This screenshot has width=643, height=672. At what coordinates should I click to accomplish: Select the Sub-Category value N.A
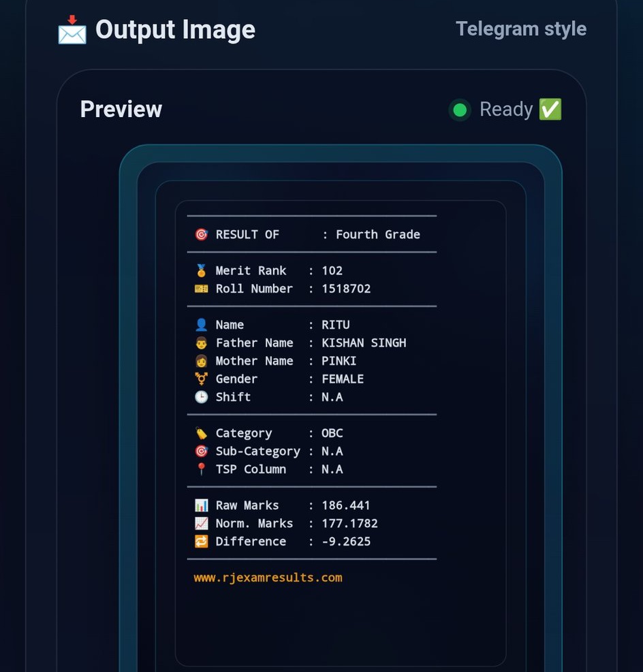tap(332, 451)
